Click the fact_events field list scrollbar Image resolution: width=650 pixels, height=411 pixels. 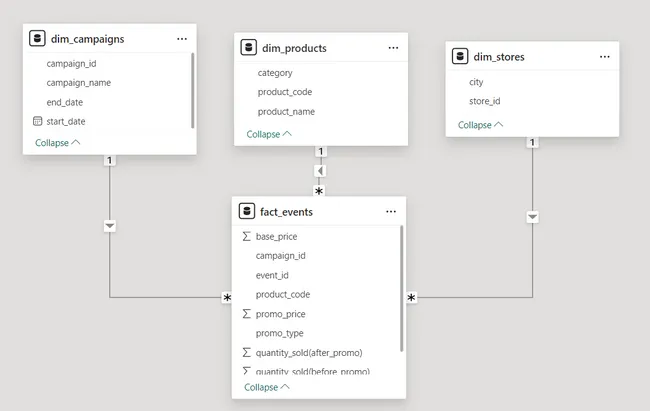point(402,288)
